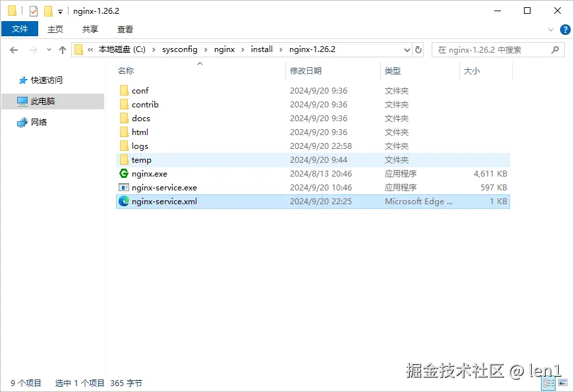
Task: Select 此电脑 in navigation pane
Action: pos(43,101)
